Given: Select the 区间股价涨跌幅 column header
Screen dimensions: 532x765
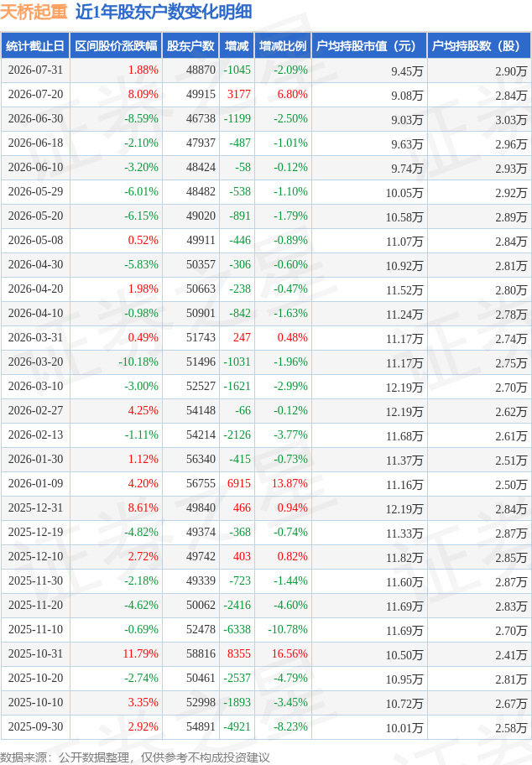Looking at the screenshot, I should click(x=116, y=46).
